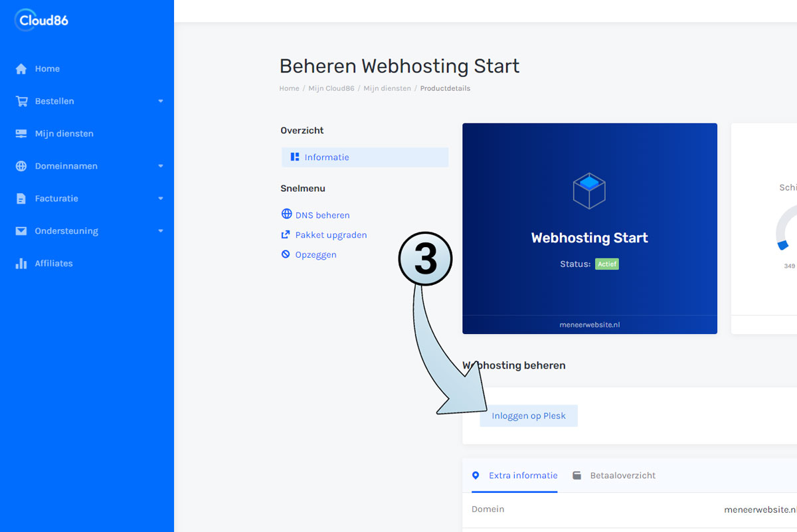The image size is (797, 532).
Task: Select Informatie in the Overzicht menu
Action: pos(326,157)
